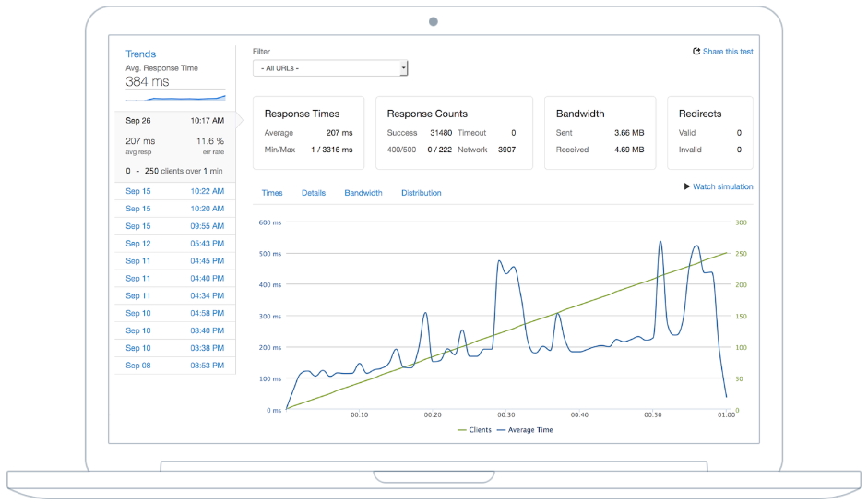This screenshot has width=868, height=504.
Task: Click the 00:30 marker on chart timeline
Action: (x=505, y=415)
